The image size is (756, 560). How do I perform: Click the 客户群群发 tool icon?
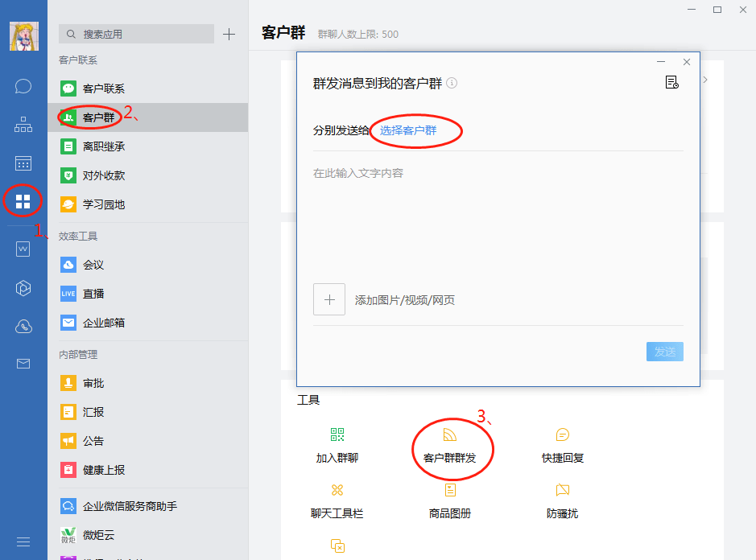[449, 435]
